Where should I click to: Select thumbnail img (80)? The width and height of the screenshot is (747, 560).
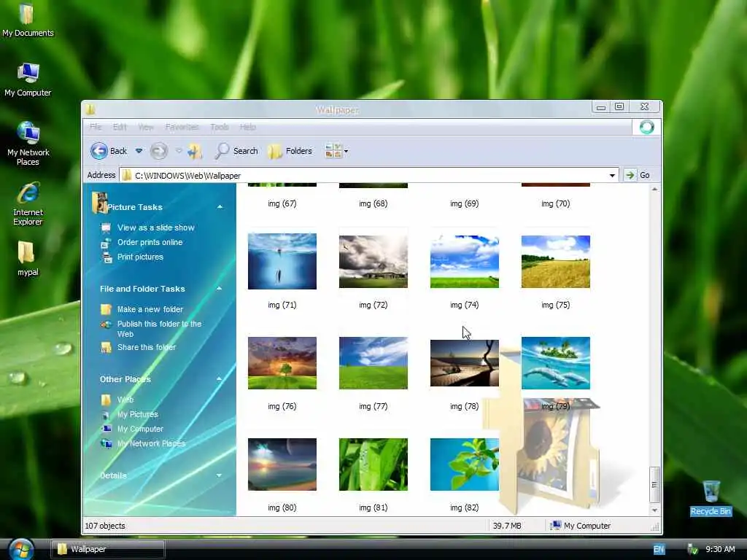pos(282,464)
